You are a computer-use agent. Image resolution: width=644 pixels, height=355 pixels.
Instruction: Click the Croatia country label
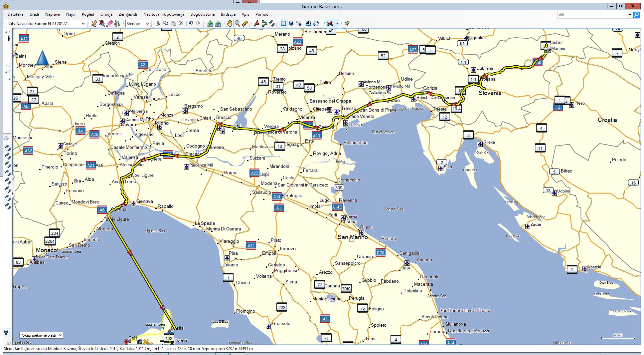click(x=607, y=120)
